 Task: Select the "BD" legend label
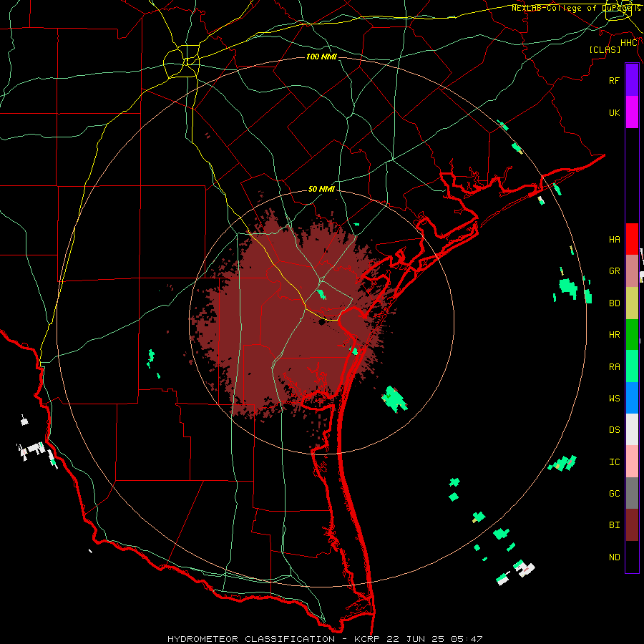pyautogui.click(x=614, y=303)
